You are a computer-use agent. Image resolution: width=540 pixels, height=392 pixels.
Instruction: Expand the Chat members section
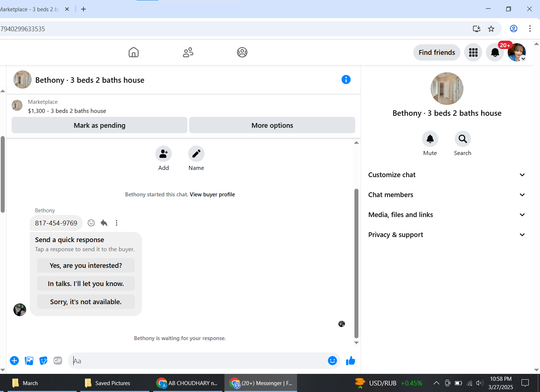[447, 195]
